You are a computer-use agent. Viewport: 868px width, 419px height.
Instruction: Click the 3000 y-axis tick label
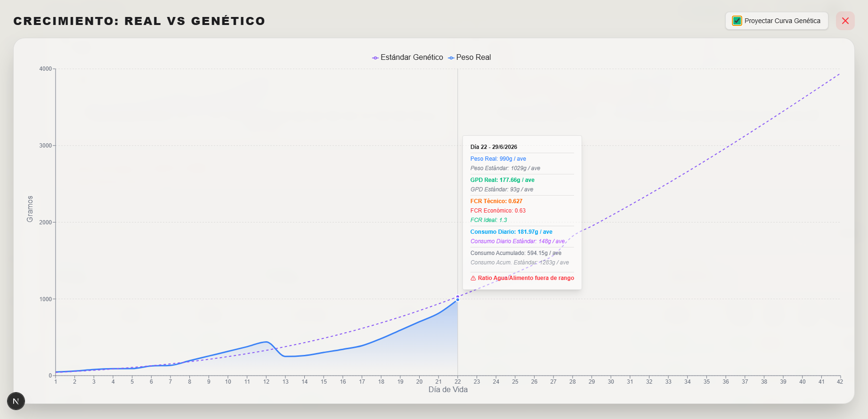pos(46,146)
